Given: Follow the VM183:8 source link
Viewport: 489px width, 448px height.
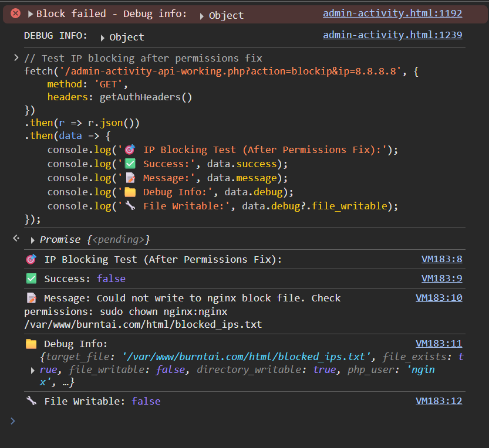Looking at the screenshot, I should point(441,259).
